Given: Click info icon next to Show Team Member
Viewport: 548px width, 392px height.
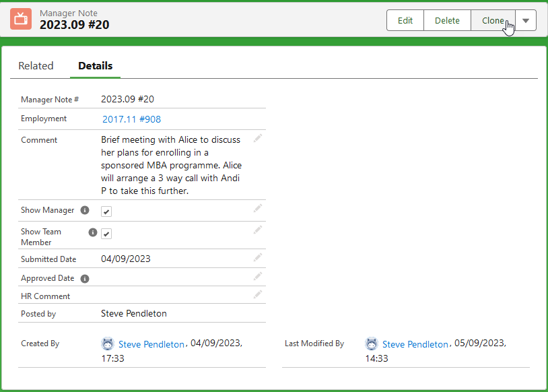Looking at the screenshot, I should (94, 232).
